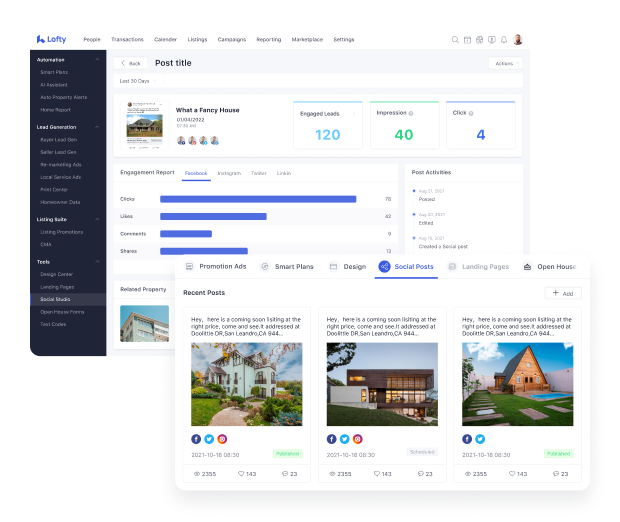Screen dimensions: 620x522
Task: Click the Promotion Ads tab icon
Action: click(x=189, y=267)
